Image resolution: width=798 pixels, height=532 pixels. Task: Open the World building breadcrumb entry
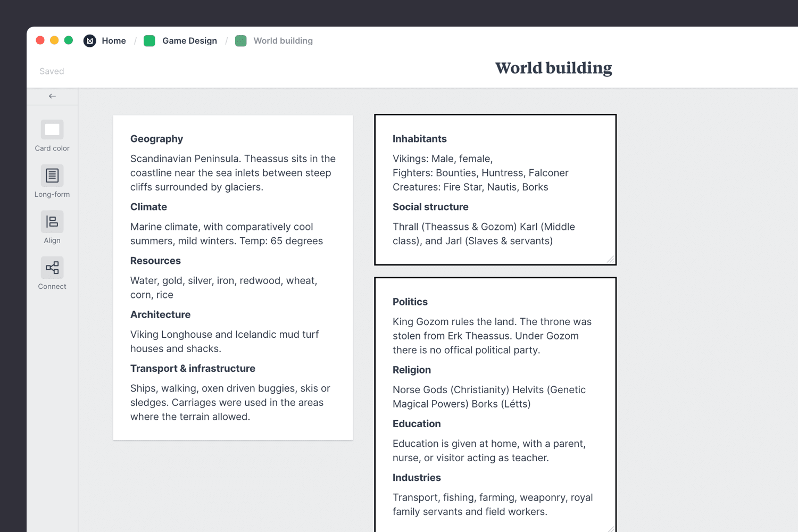click(x=283, y=40)
